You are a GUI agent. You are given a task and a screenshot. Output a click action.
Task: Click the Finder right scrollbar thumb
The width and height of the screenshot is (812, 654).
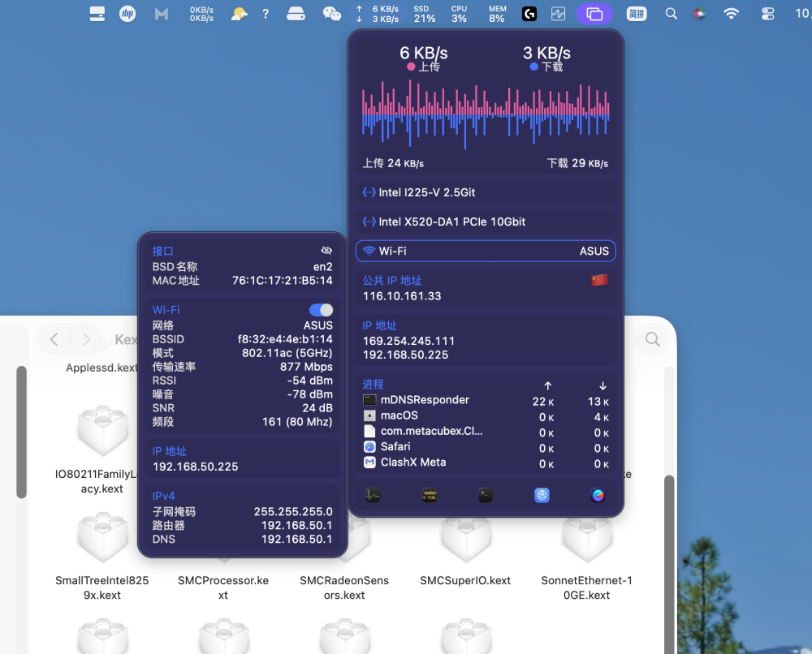[669, 564]
